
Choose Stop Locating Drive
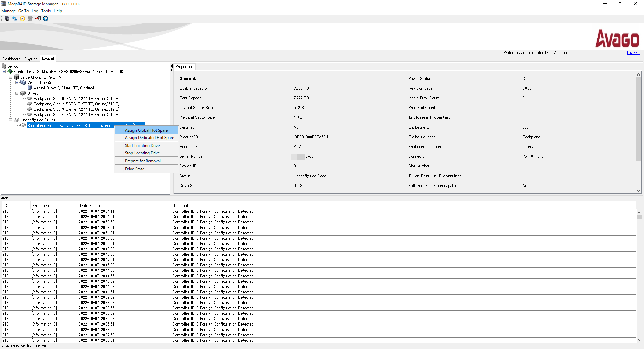coord(146,153)
